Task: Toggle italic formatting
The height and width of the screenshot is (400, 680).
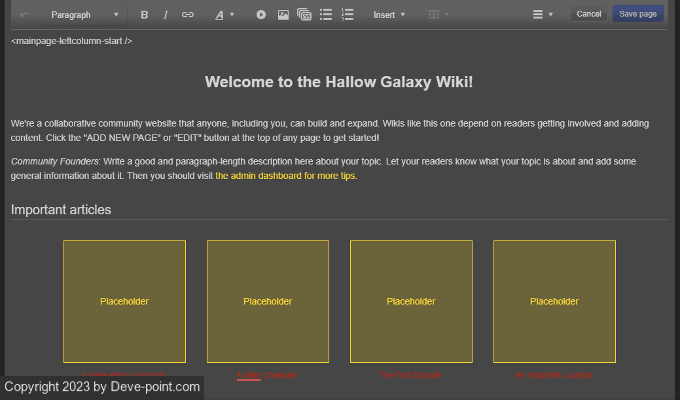Action: pyautogui.click(x=165, y=15)
